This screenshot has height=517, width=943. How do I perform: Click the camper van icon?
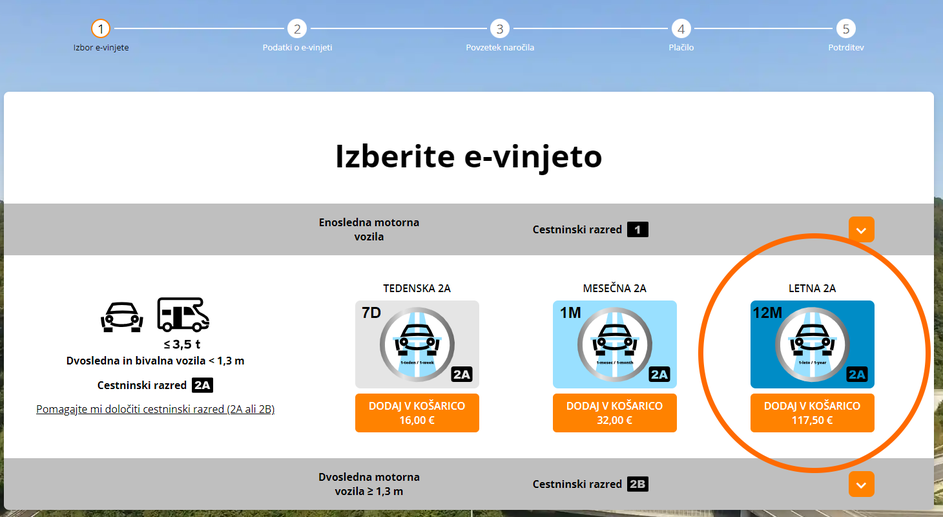pos(183,314)
